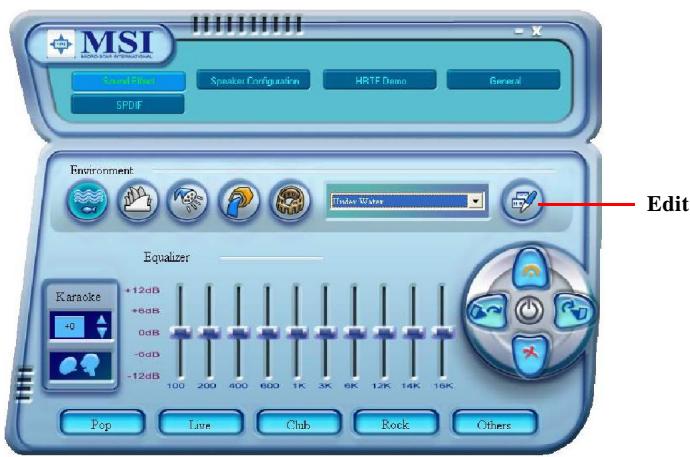Click the 400 Hz equalizer slider handle

pyautogui.click(x=239, y=333)
